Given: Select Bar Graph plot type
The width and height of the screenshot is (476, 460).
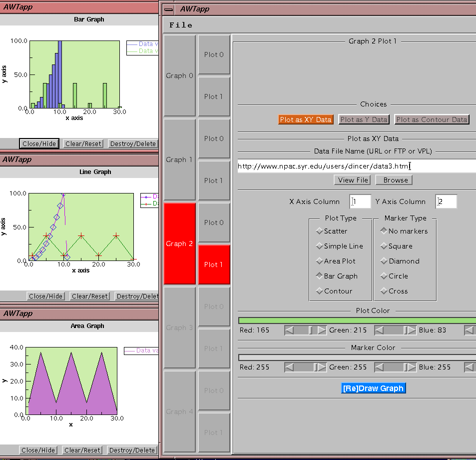Looking at the screenshot, I should point(337,276).
